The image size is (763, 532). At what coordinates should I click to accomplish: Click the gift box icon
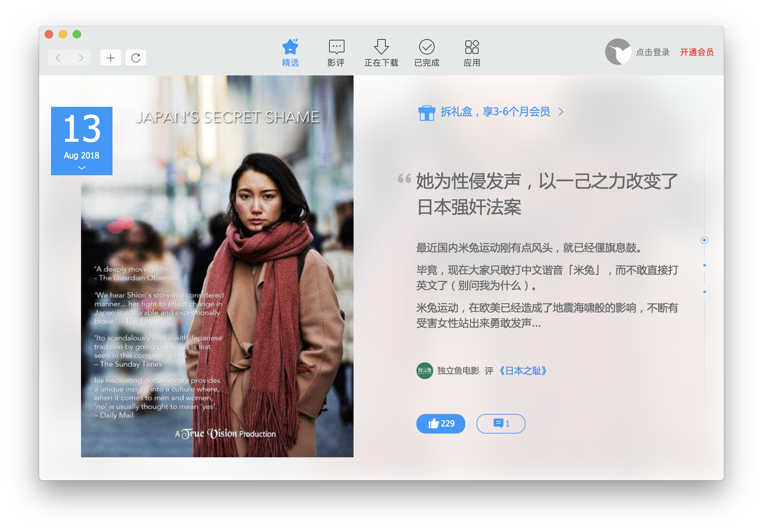(x=427, y=113)
